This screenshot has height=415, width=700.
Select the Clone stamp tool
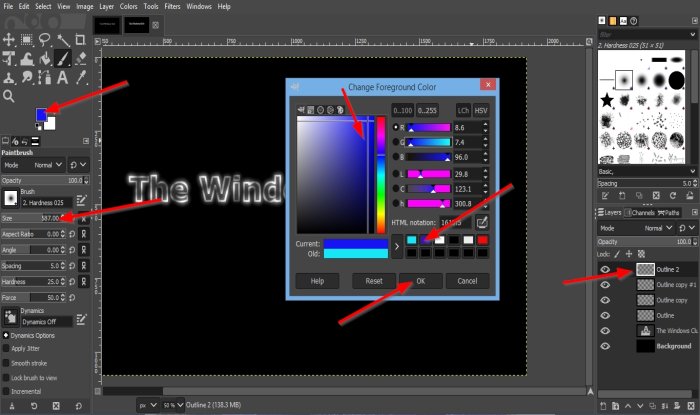[x=8, y=78]
